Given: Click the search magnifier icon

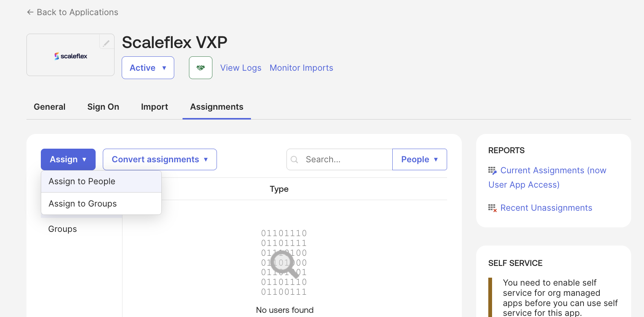Looking at the screenshot, I should coord(294,160).
